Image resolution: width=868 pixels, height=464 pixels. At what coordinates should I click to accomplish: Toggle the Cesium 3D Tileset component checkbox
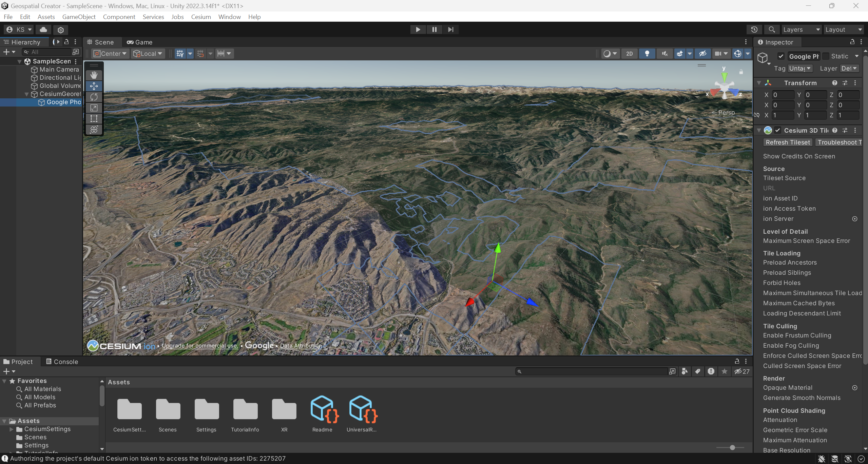[777, 130]
